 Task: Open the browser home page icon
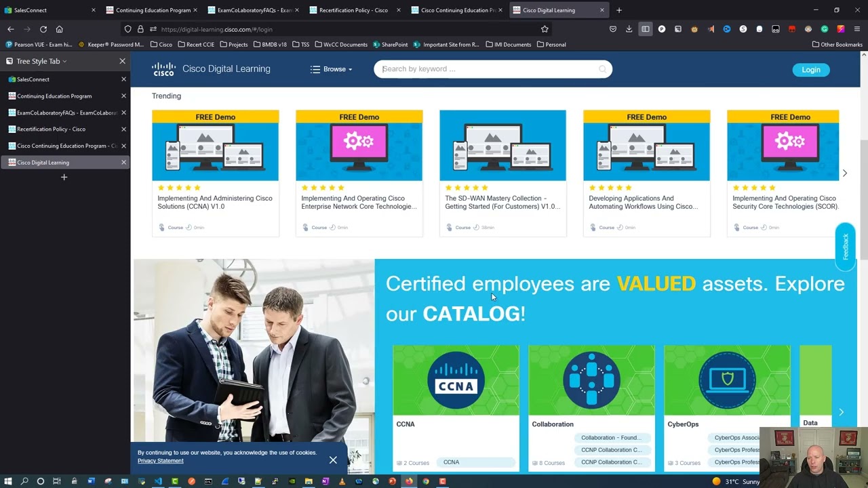pyautogui.click(x=60, y=29)
